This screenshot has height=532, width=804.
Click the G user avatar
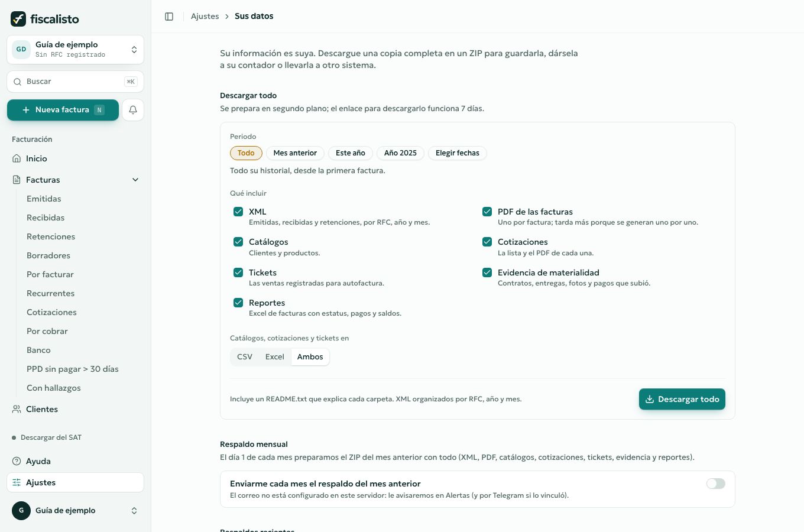(21, 511)
